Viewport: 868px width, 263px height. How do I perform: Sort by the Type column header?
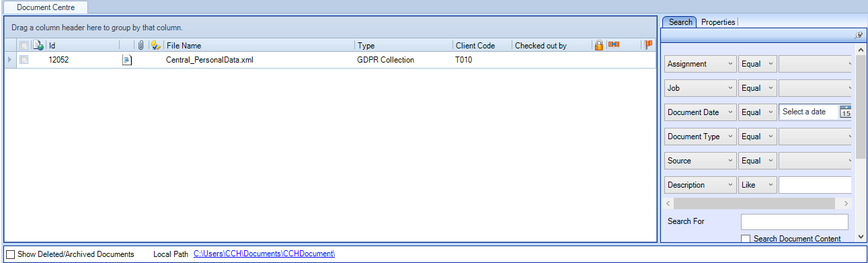pyautogui.click(x=403, y=46)
